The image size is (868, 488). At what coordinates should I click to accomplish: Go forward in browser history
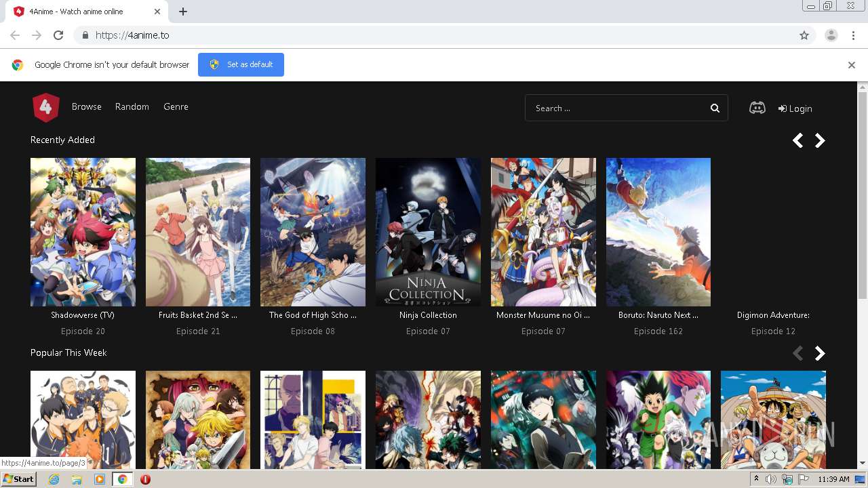[x=37, y=35]
